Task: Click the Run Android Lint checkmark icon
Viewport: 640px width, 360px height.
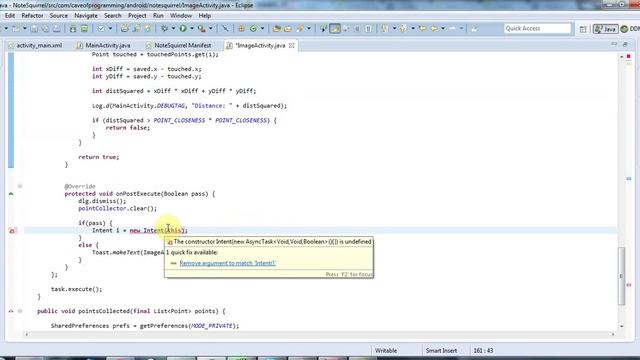Action: [x=100, y=29]
